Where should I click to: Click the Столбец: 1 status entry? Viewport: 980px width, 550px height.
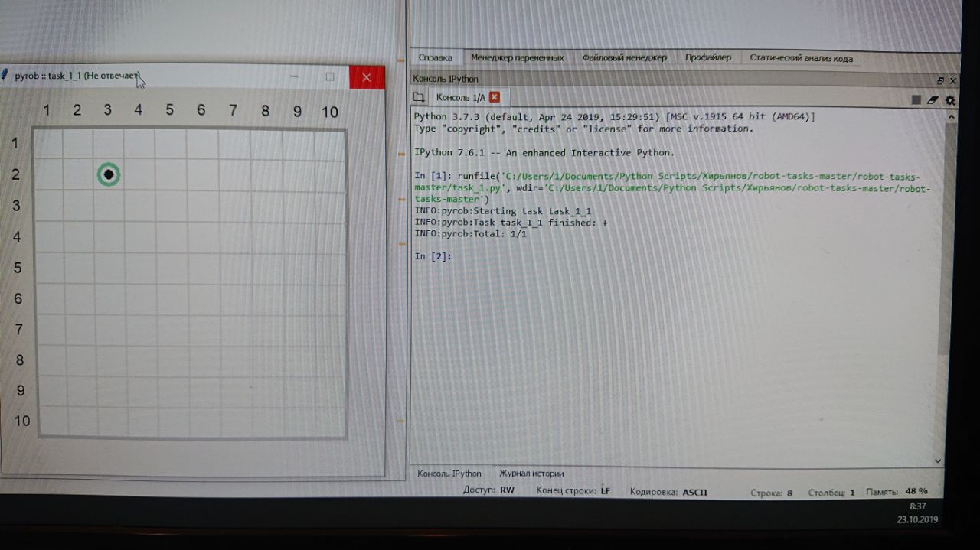point(831,493)
